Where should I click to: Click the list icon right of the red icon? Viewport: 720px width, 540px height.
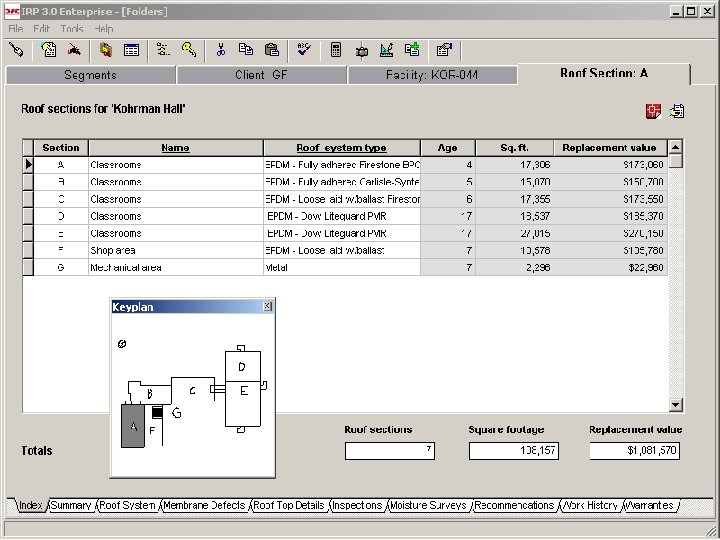click(677, 111)
